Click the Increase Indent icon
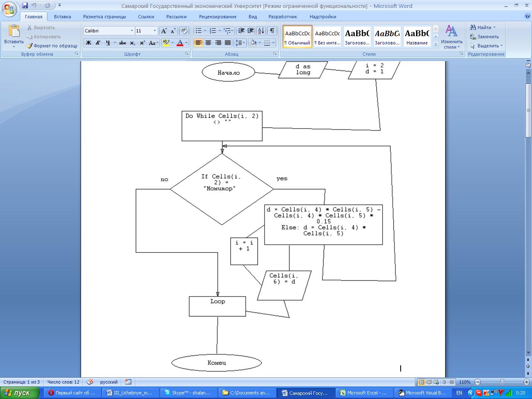The width and height of the screenshot is (532, 399). tap(251, 31)
